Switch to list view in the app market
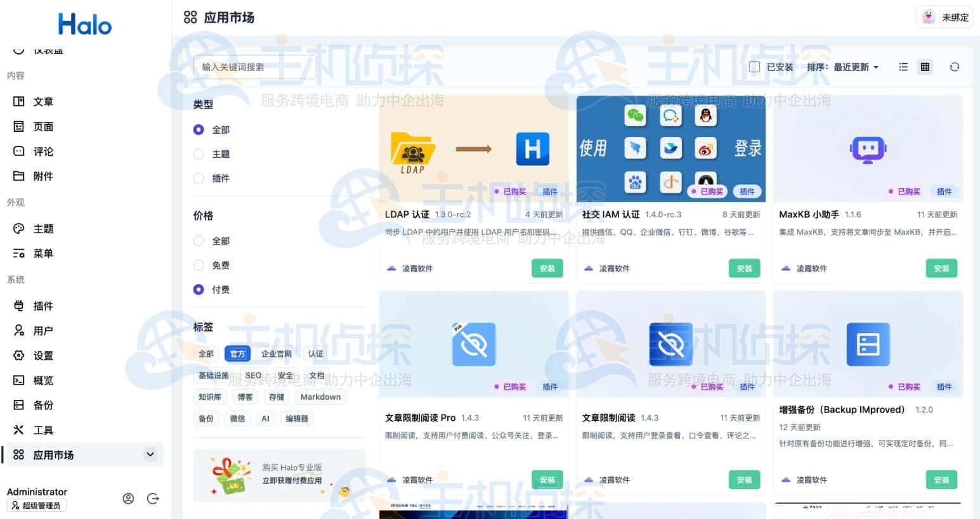This screenshot has height=519, width=980. coord(903,67)
